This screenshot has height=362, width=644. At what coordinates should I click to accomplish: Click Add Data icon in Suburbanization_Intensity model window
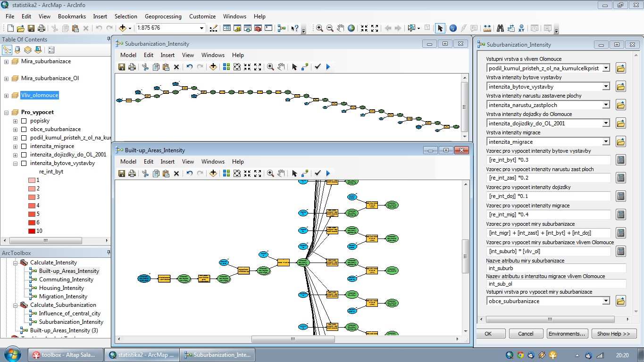[x=213, y=67]
